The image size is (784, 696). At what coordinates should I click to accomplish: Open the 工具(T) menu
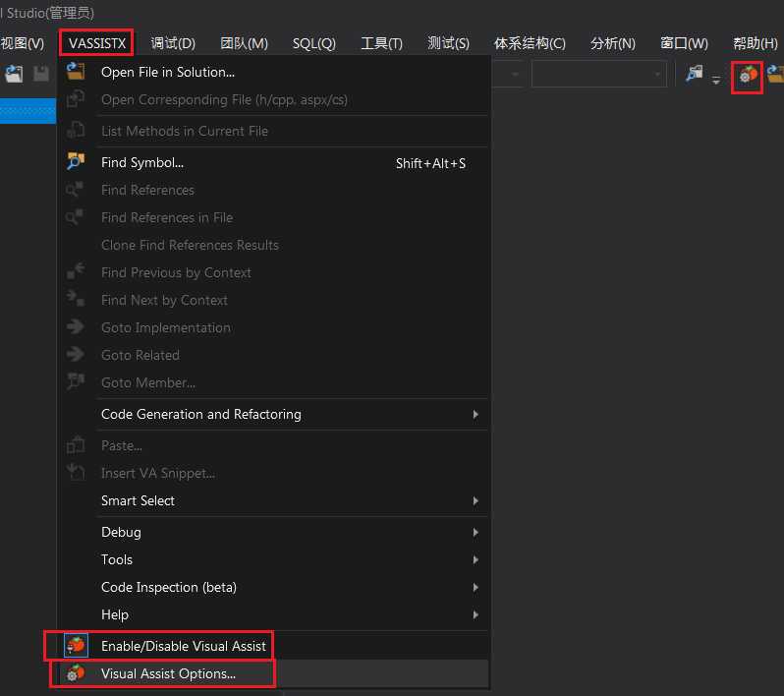click(x=381, y=43)
